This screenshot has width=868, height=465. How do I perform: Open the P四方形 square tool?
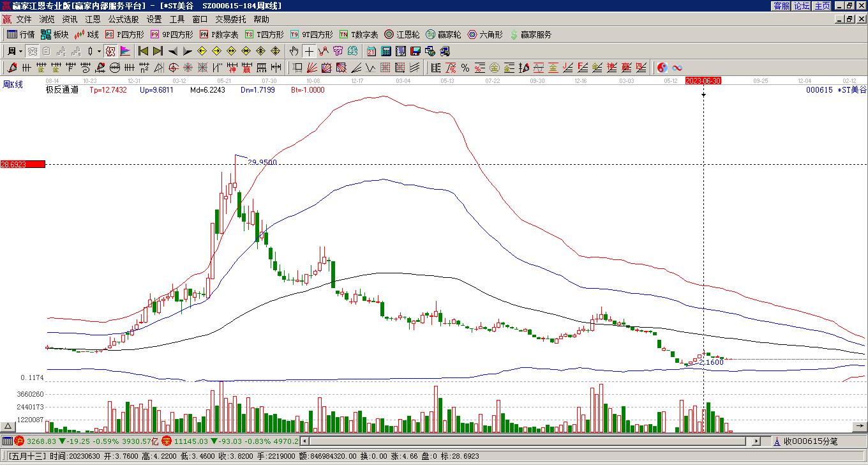pyautogui.click(x=124, y=34)
